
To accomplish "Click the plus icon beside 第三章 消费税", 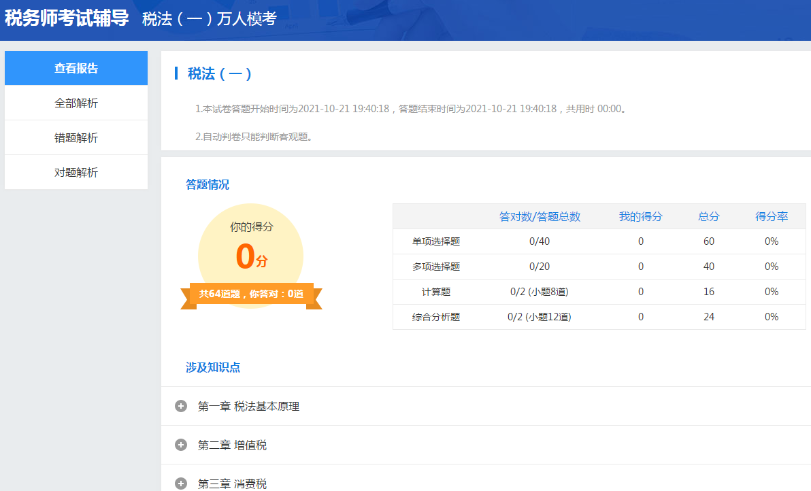I will pos(181,483).
